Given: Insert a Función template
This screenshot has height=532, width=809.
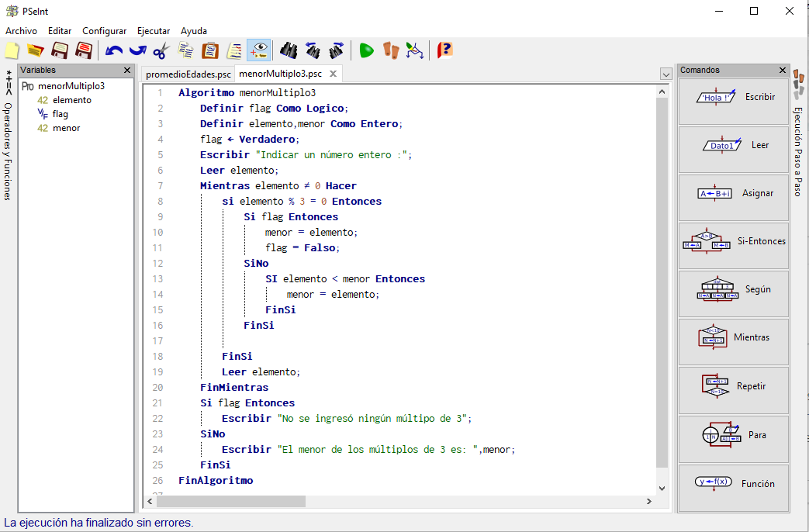Looking at the screenshot, I should click(x=734, y=488).
